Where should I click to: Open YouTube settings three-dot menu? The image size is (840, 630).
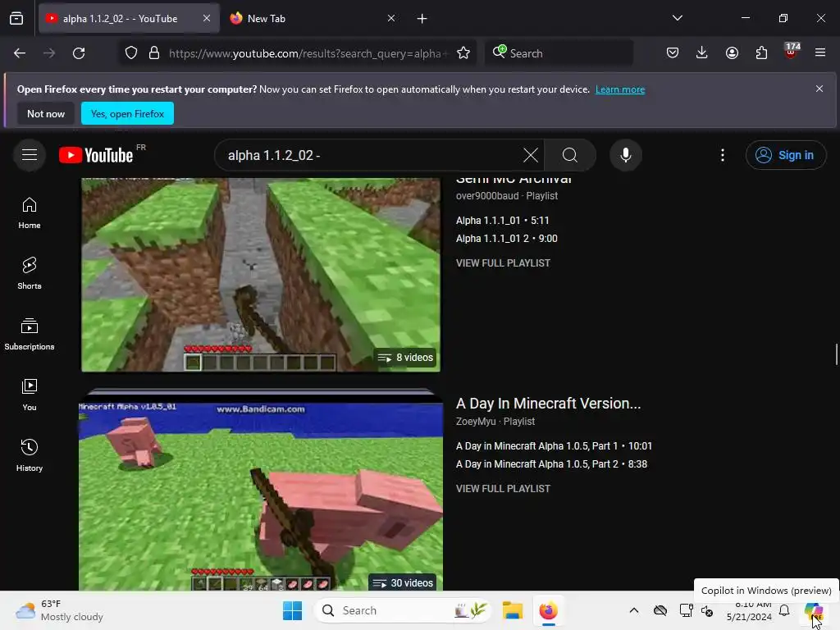722,155
